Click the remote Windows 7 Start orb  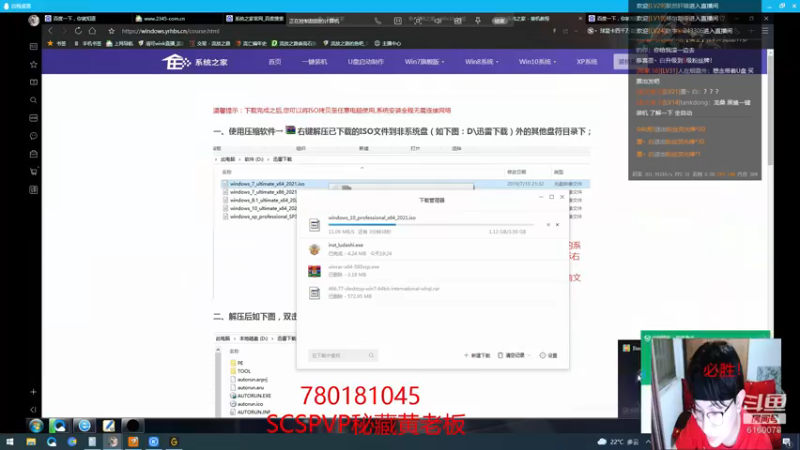(x=36, y=426)
